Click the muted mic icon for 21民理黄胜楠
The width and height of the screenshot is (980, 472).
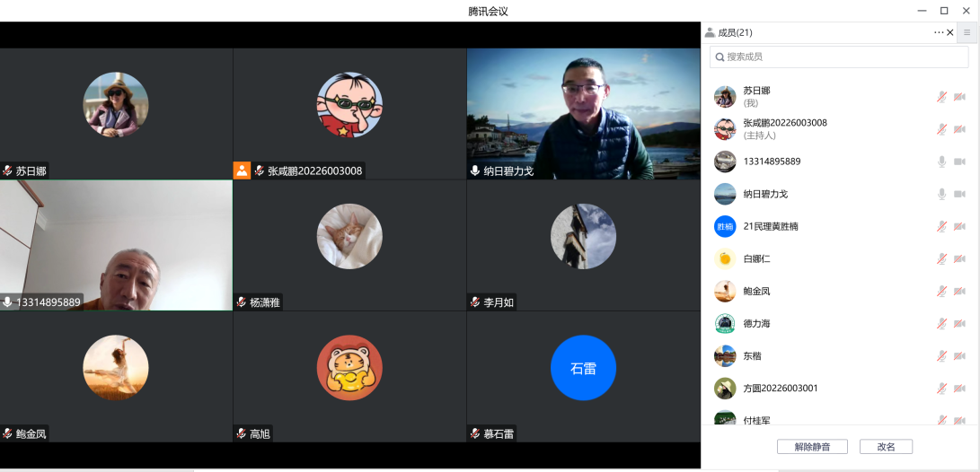(941, 226)
